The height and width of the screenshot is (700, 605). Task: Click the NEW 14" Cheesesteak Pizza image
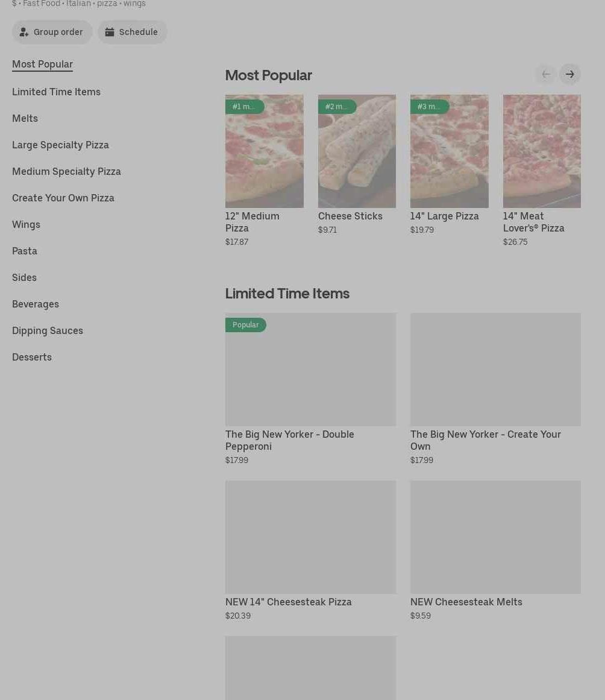pyautogui.click(x=310, y=537)
